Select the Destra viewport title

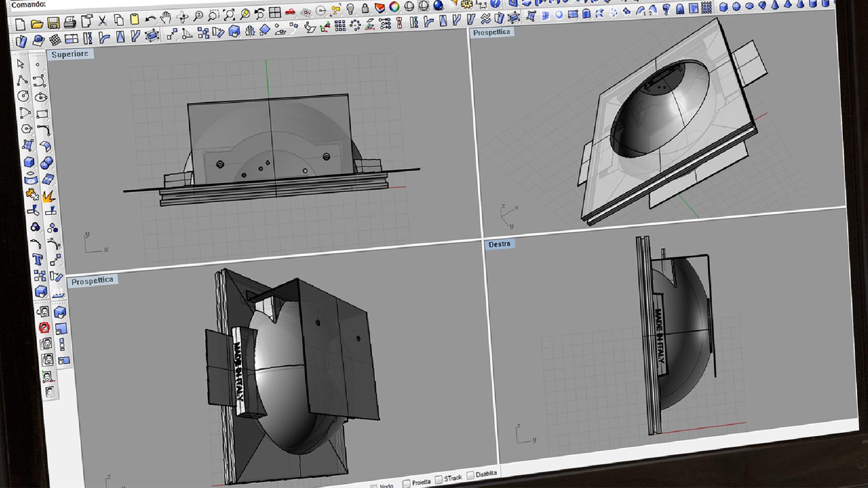[499, 244]
